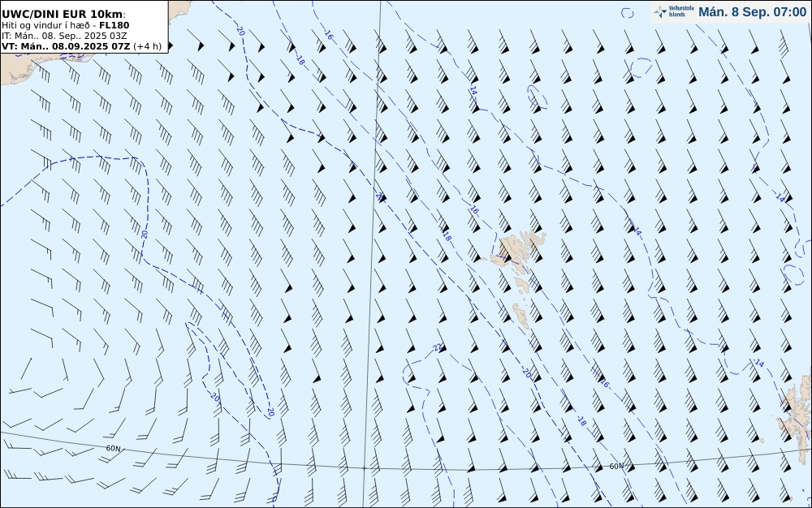Click the Veðurstofa Íslands logo
The width and height of the screenshot is (812, 508).
pos(674,12)
